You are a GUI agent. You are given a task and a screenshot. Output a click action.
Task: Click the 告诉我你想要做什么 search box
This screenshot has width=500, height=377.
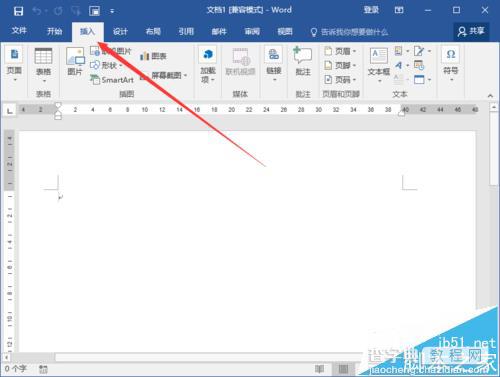[x=349, y=32]
